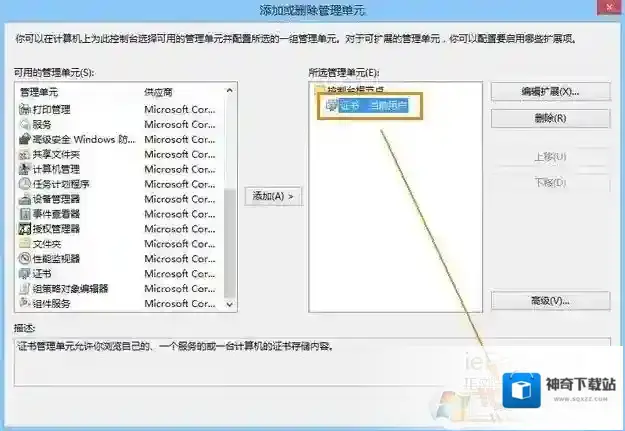The height and width of the screenshot is (431, 625).
Task: Select the 证书 icon in available list
Action: coord(25,273)
